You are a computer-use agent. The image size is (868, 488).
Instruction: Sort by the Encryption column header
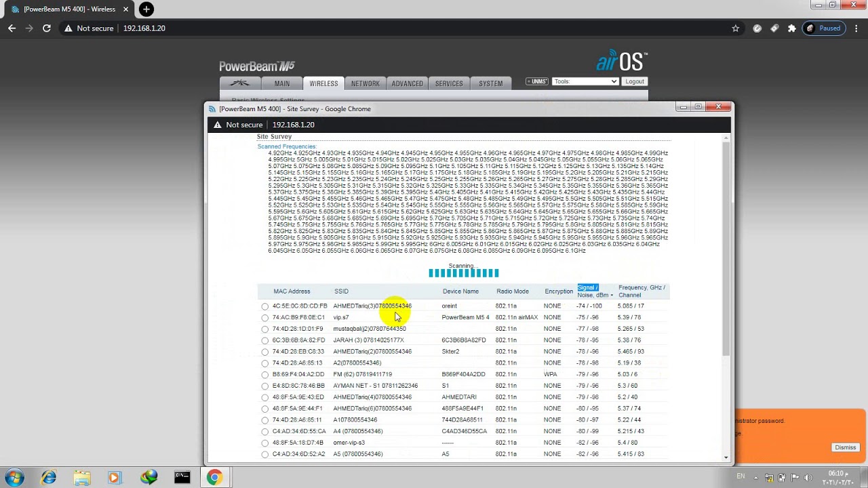559,291
